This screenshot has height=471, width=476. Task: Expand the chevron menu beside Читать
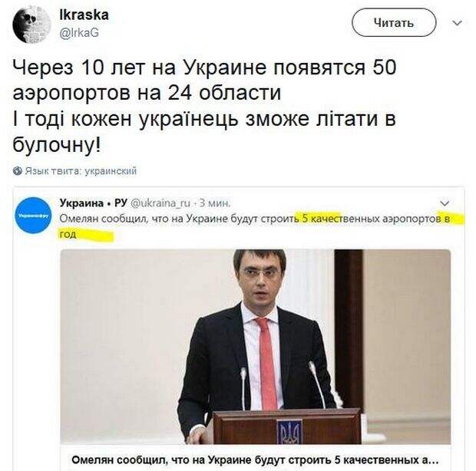tap(457, 23)
